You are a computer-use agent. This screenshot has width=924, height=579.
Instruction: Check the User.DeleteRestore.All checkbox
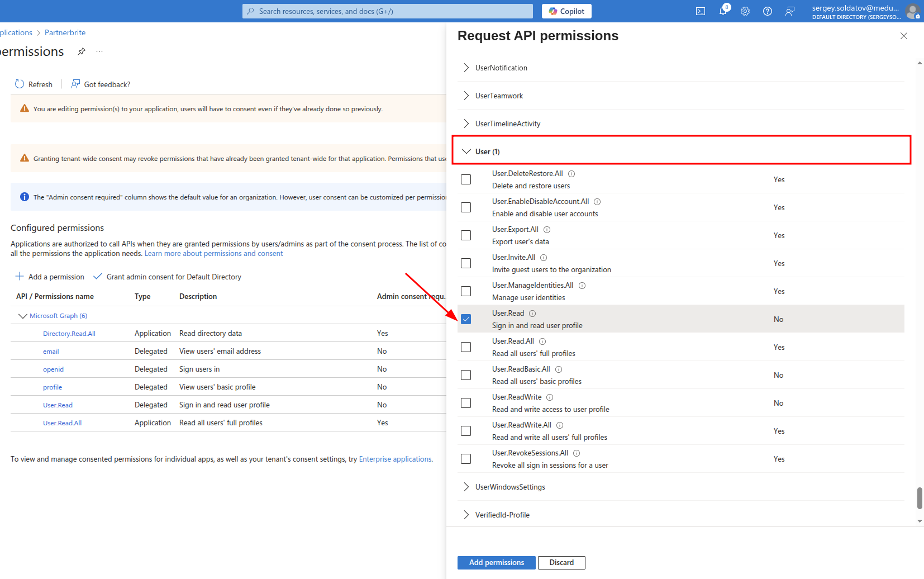[466, 179]
